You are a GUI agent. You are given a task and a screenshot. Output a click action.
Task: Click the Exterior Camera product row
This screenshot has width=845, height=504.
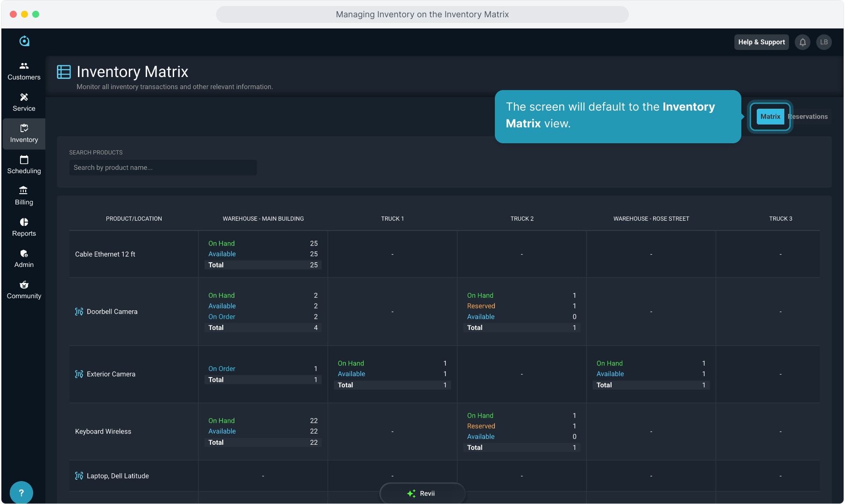click(111, 374)
